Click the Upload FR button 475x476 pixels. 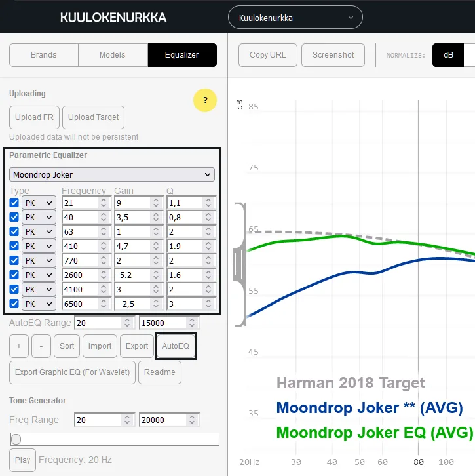click(x=34, y=117)
